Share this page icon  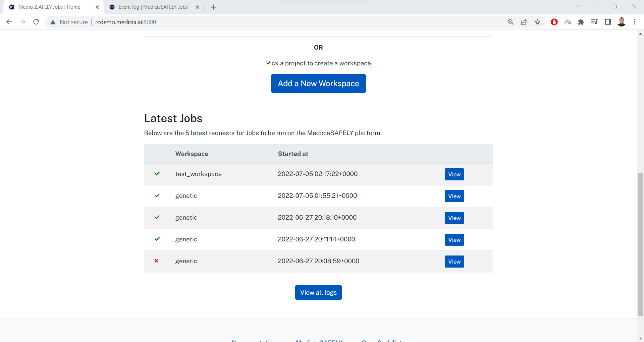[524, 22]
